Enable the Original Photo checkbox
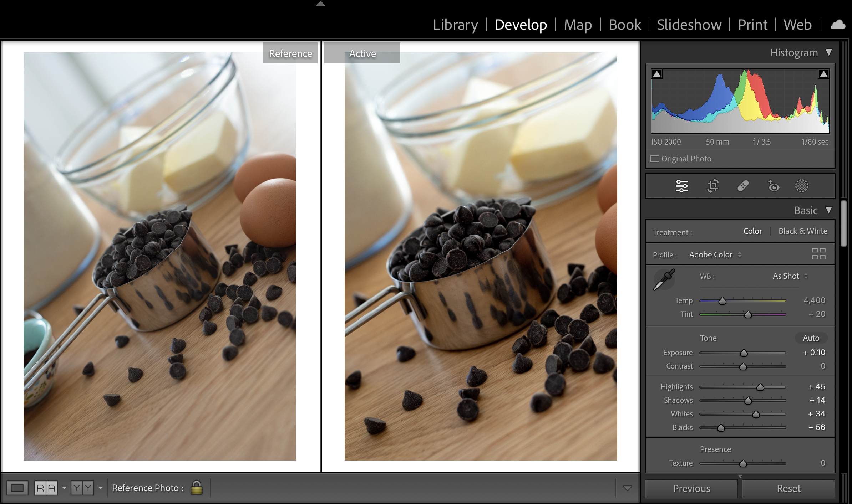 pos(655,159)
